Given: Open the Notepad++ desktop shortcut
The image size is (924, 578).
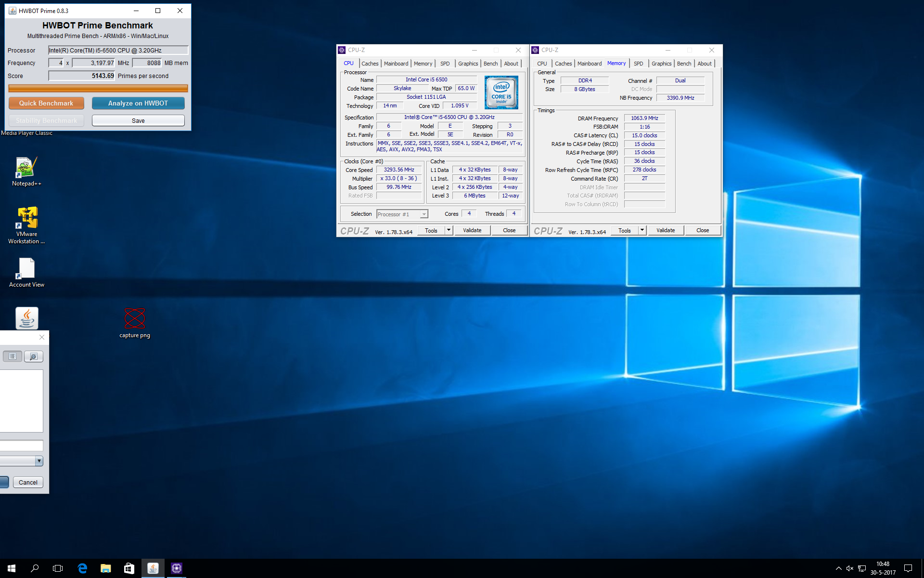Looking at the screenshot, I should tap(26, 171).
